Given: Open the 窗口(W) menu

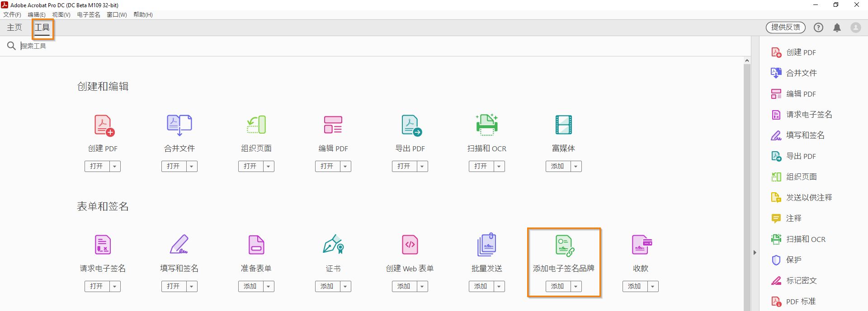Looking at the screenshot, I should point(117,15).
